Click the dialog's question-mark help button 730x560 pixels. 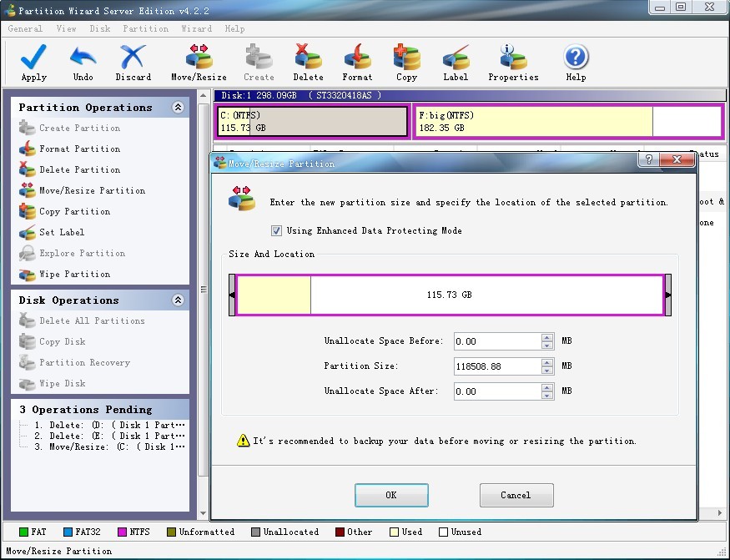[x=649, y=159]
